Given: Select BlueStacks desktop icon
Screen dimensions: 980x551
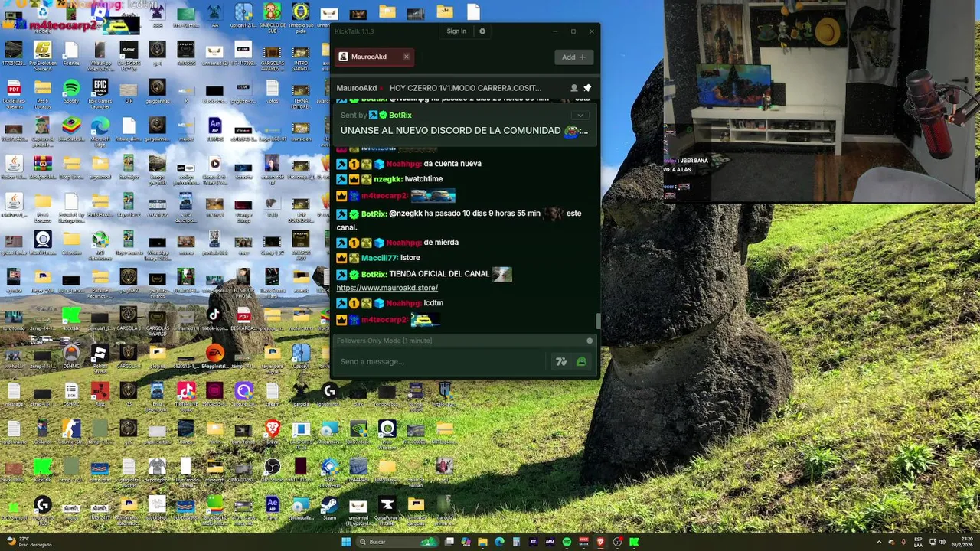Looking at the screenshot, I should coord(71,129).
